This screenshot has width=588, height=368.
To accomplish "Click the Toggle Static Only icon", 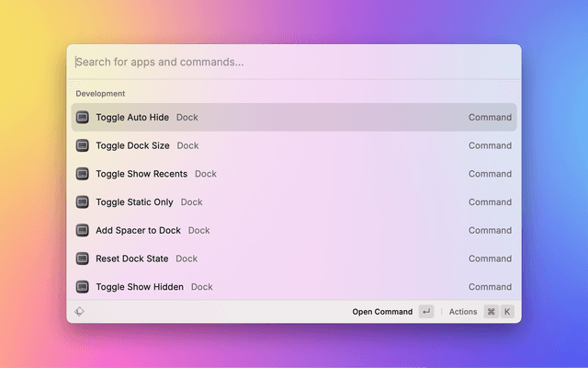I will point(83,202).
